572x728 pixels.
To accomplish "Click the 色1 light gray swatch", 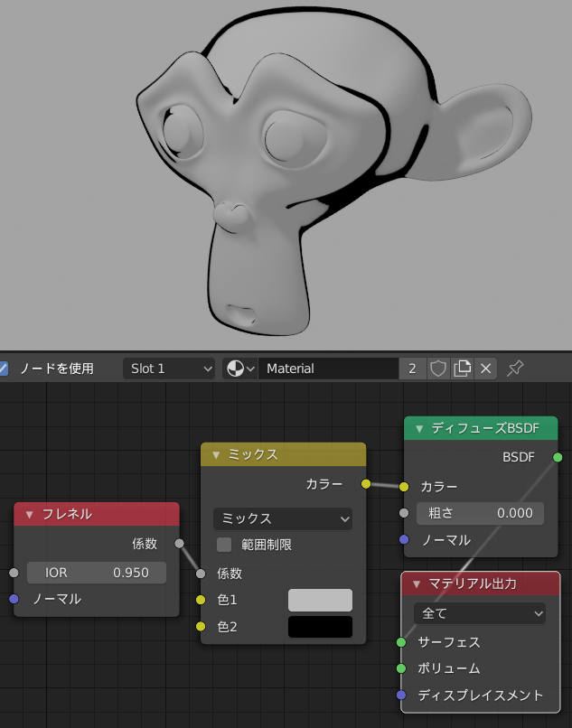I will click(320, 600).
